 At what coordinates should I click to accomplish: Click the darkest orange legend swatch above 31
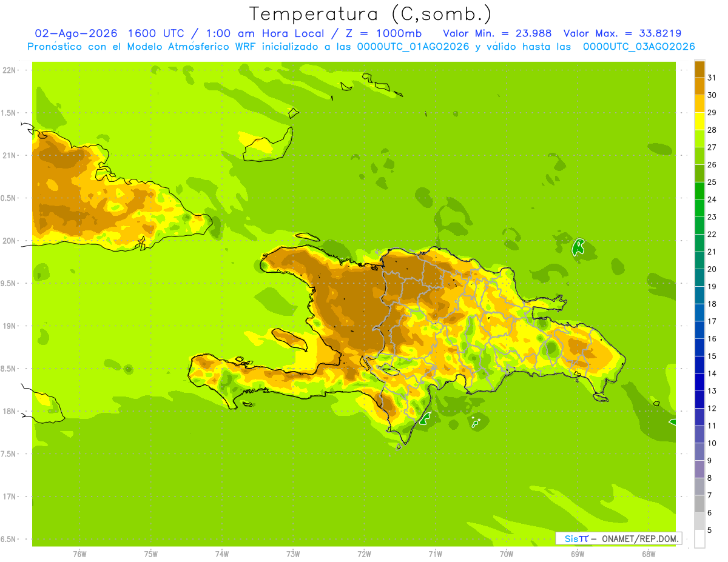click(699, 70)
